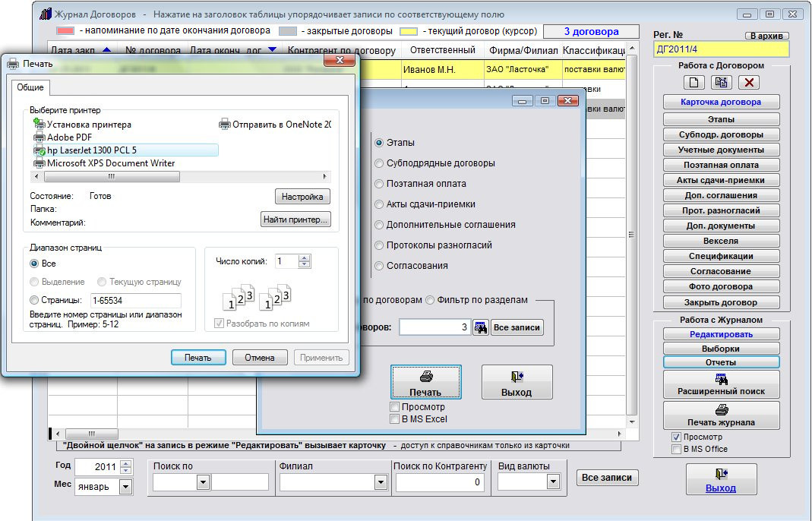Open the Мес month dropdown
812x521 pixels.
tap(125, 487)
